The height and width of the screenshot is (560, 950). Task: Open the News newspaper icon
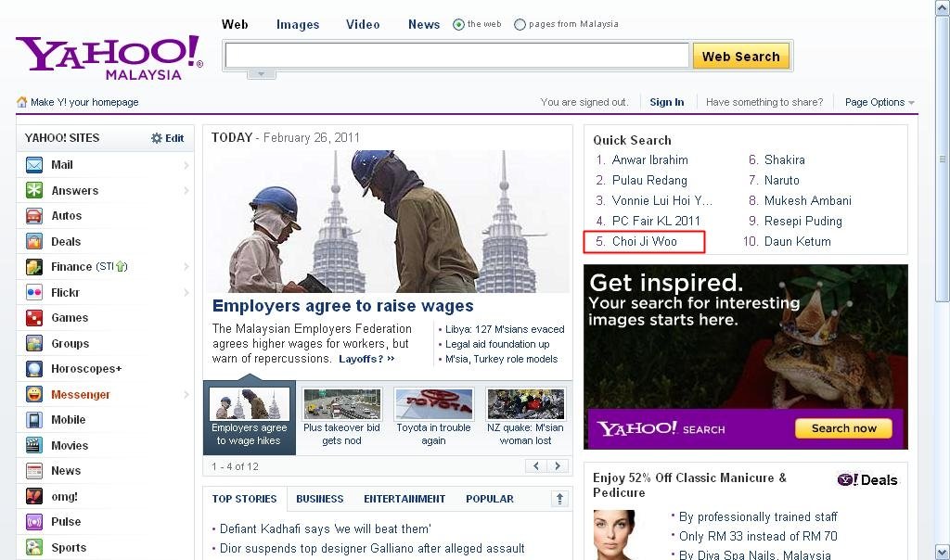(x=34, y=470)
